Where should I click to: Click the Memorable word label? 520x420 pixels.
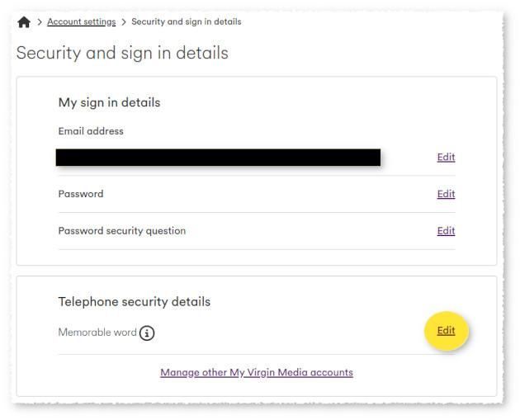(x=97, y=333)
